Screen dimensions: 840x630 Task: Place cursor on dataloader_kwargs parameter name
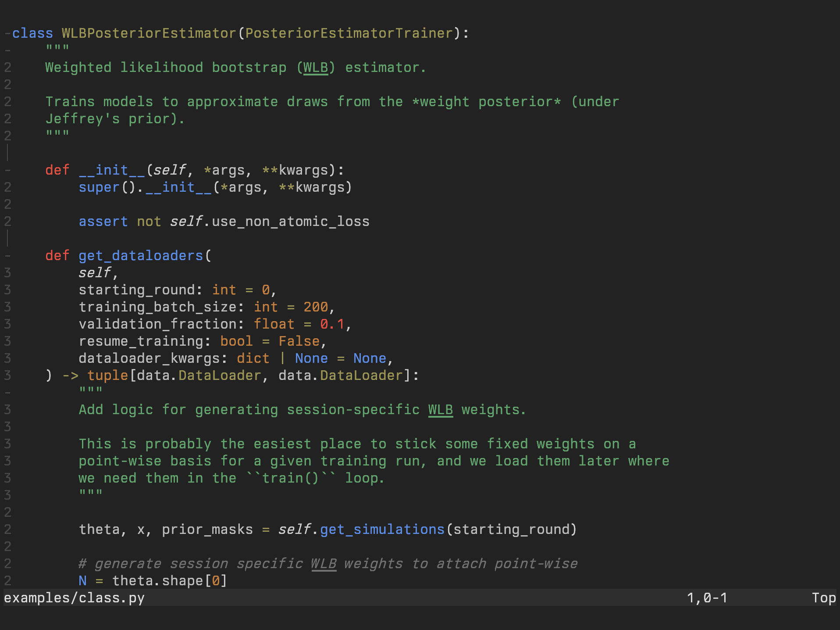(149, 358)
